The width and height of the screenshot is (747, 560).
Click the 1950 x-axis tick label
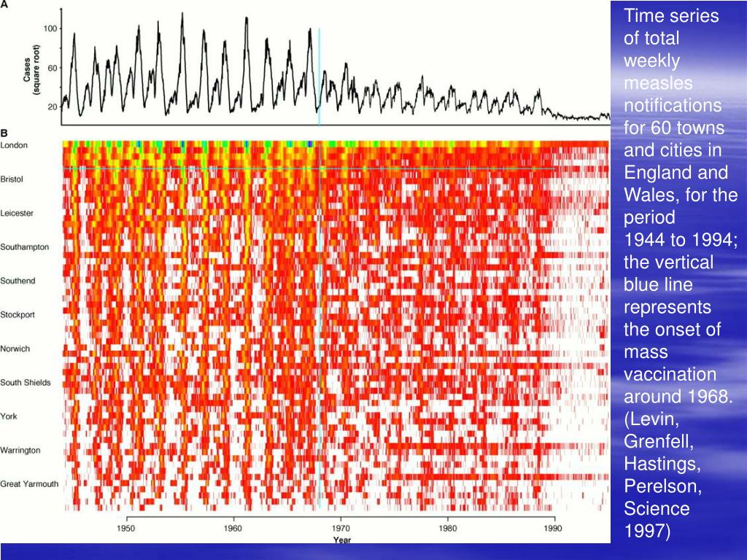coord(126,528)
